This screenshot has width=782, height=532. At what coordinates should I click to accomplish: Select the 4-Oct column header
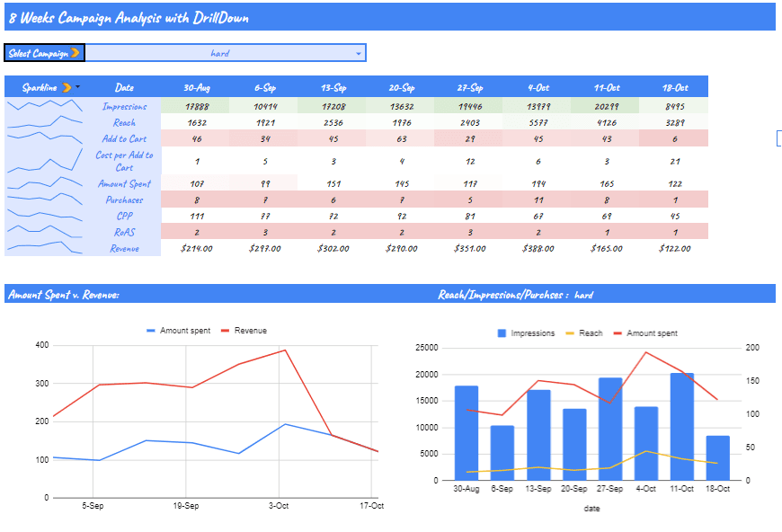538,88
